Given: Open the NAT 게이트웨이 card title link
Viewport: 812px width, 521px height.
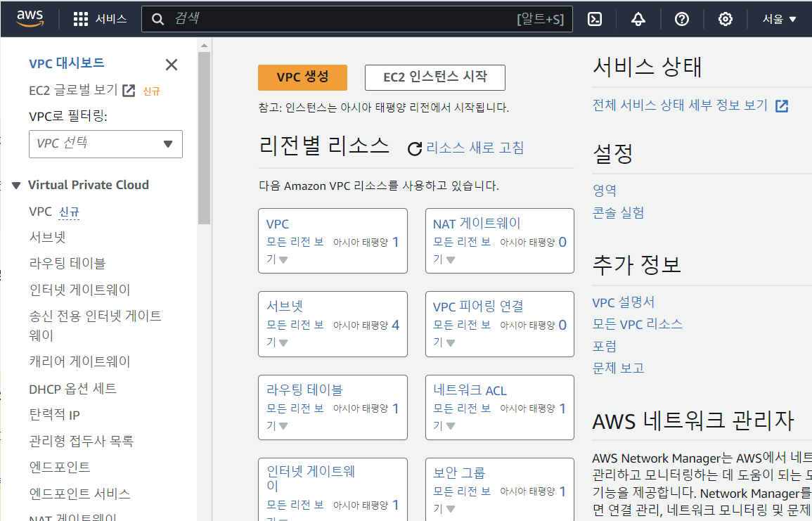Looking at the screenshot, I should tap(477, 224).
